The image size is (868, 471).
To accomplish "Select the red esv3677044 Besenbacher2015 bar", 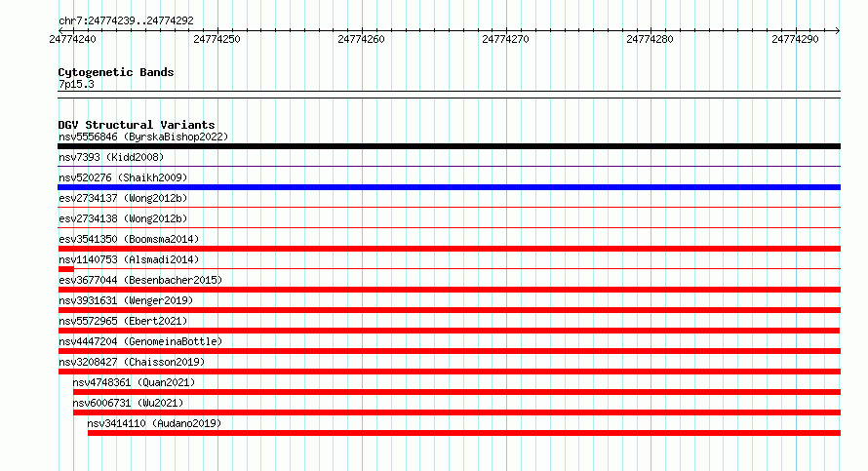I will coord(449,290).
